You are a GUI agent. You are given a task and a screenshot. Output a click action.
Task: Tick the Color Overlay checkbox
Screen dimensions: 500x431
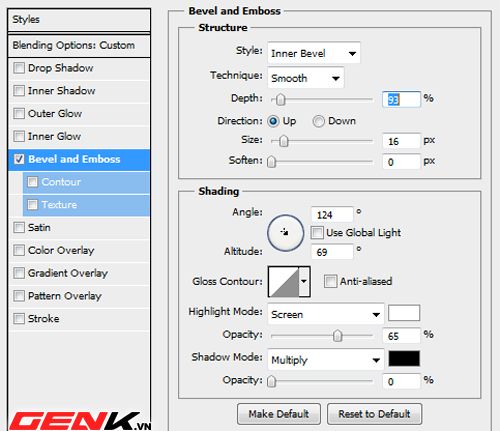(x=19, y=250)
